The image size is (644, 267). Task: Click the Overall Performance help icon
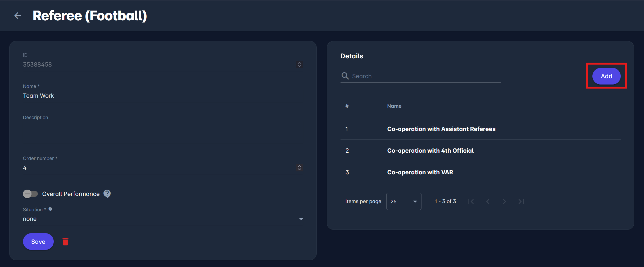coord(107,194)
